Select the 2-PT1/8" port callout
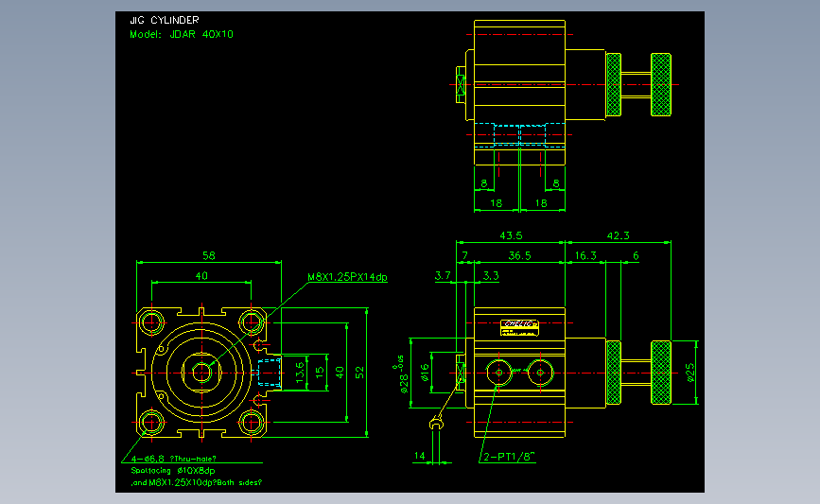The height and width of the screenshot is (504, 820). (510, 457)
